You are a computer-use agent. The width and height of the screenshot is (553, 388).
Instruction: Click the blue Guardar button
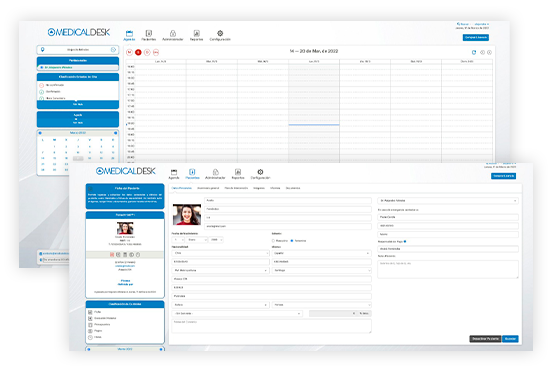click(510, 339)
